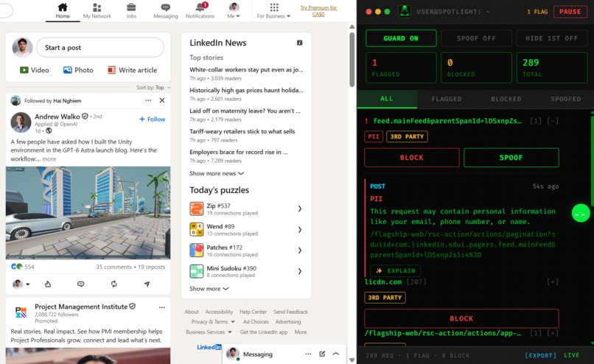Spoof the feed.mainFeed request

511,158
